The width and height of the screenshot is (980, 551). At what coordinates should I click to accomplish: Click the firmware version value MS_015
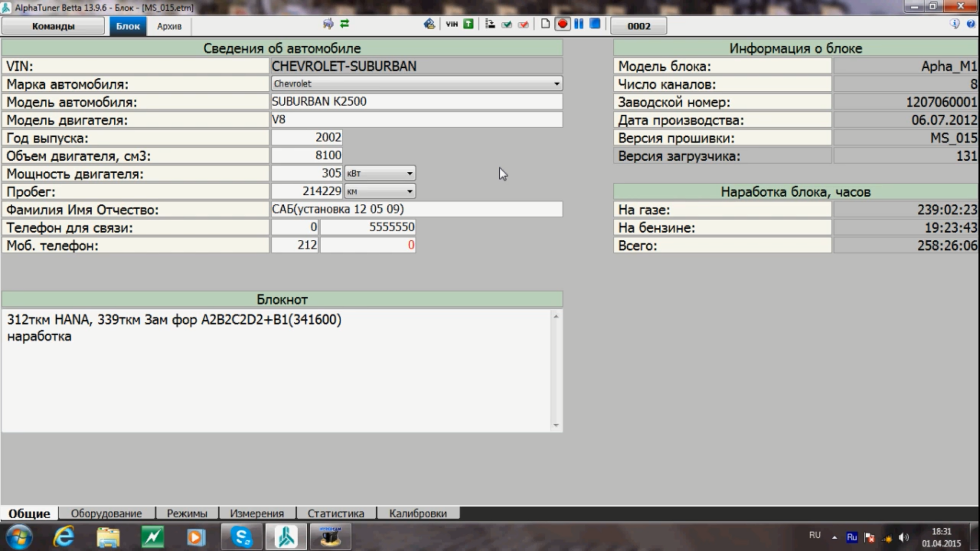[906, 138]
